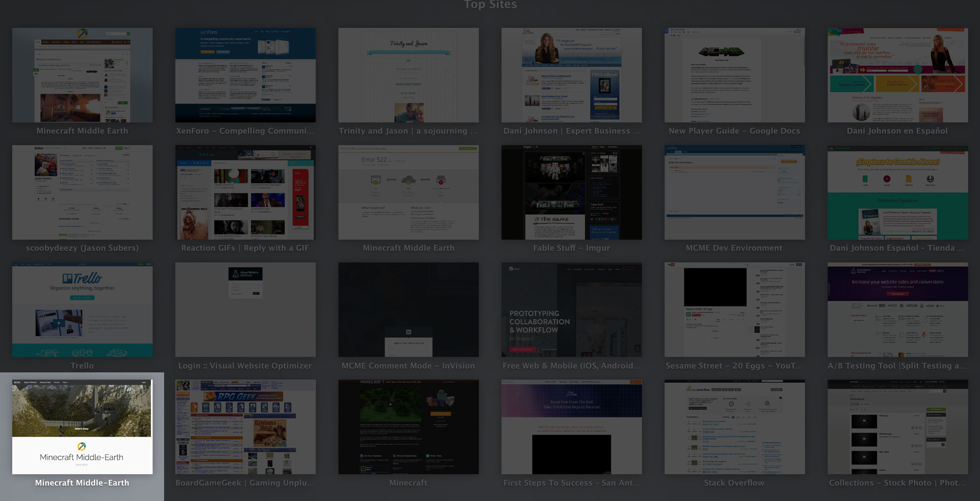Open the Error 522 Minecraft Middle Earth thumbnail

pyautogui.click(x=409, y=193)
